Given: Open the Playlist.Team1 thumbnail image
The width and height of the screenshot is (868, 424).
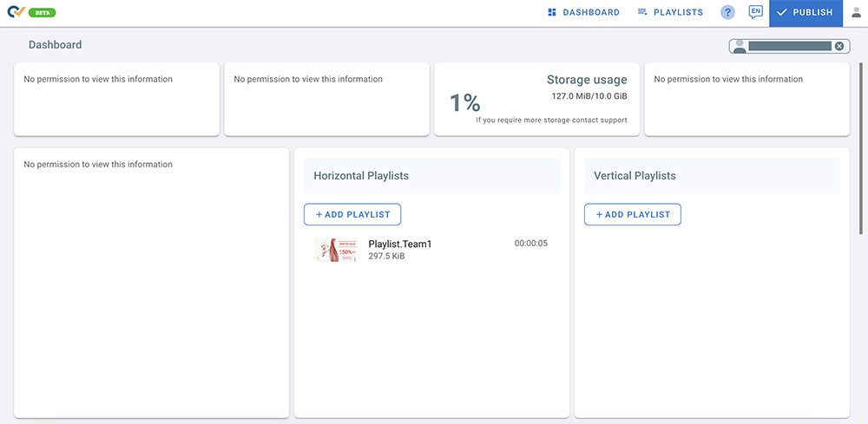Looking at the screenshot, I should pos(335,250).
